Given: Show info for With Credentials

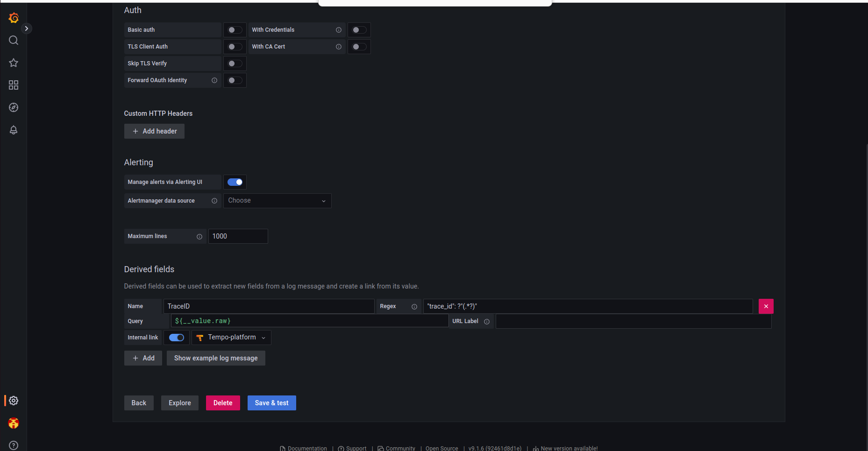Looking at the screenshot, I should tap(339, 30).
